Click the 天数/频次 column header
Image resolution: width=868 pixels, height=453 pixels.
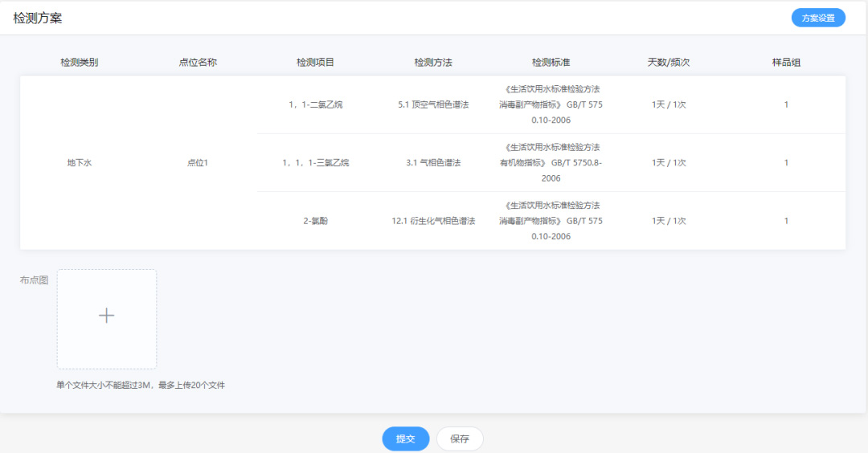point(669,63)
